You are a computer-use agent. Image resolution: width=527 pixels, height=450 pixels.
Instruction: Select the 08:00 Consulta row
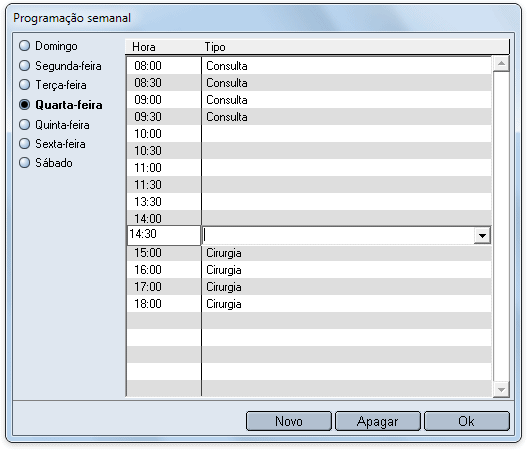pyautogui.click(x=309, y=66)
